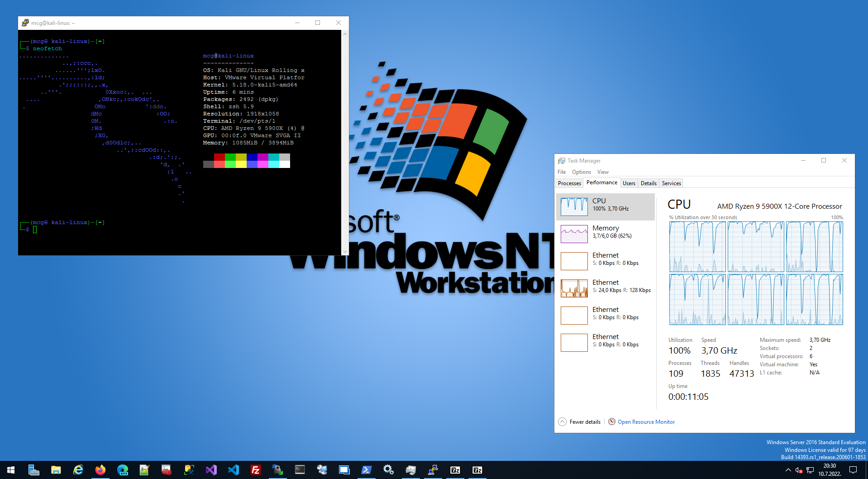Launch Internet Explorer from the taskbar
868x479 pixels.
pyautogui.click(x=78, y=470)
